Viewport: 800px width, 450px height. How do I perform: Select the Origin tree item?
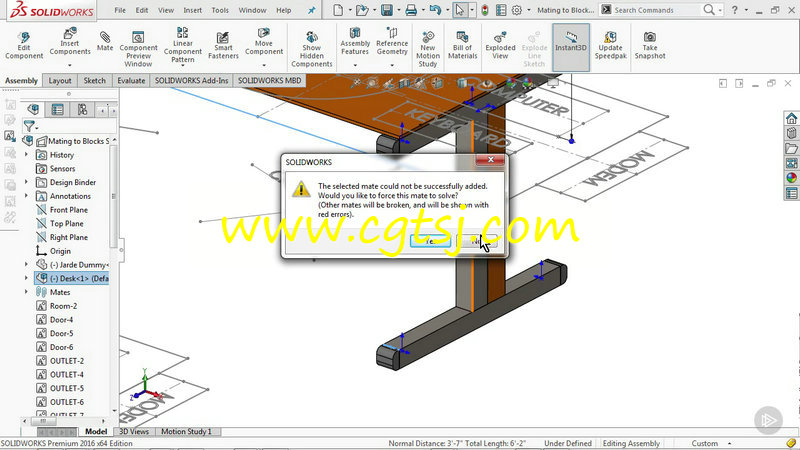pyautogui.click(x=60, y=251)
